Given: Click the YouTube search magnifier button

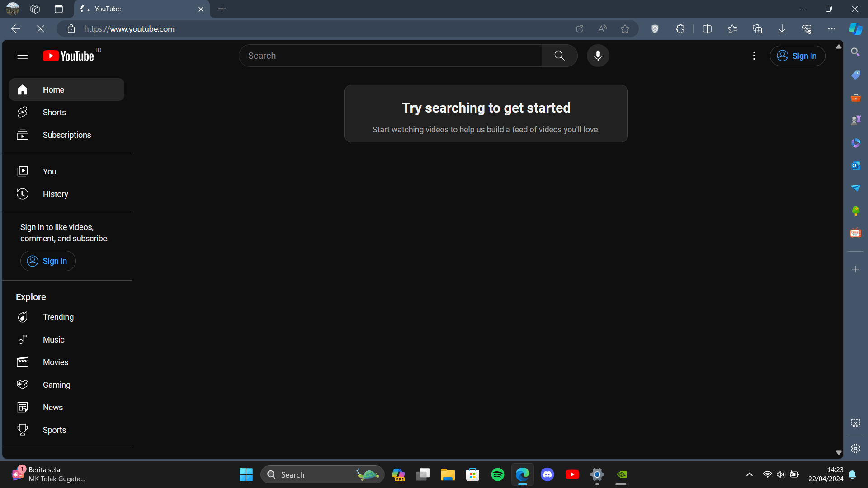Looking at the screenshot, I should click(559, 56).
